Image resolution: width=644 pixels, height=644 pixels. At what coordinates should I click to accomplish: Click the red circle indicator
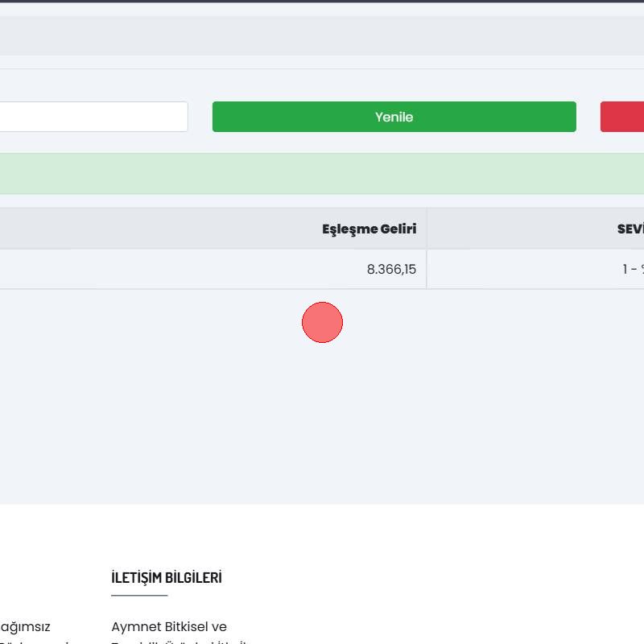click(x=322, y=322)
